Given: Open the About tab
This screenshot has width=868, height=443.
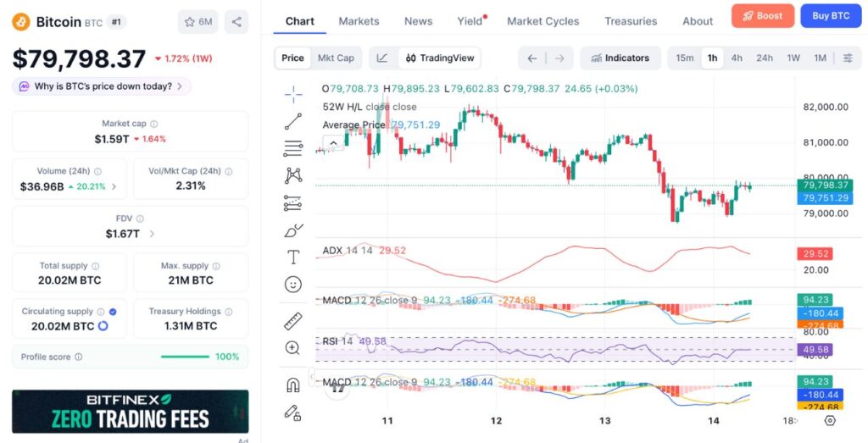Looking at the screenshot, I should [x=698, y=21].
